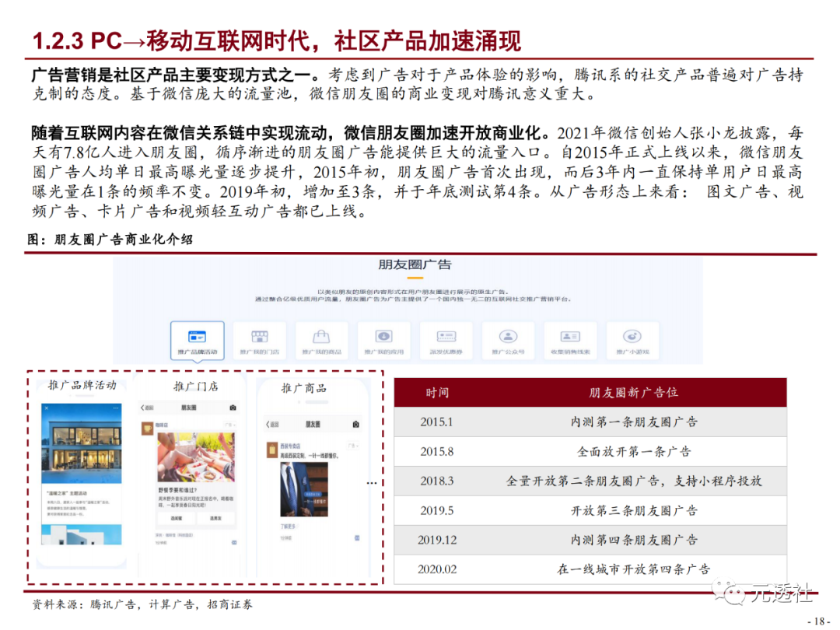
Task: Open the blue suit photo ad
Action: [304, 489]
